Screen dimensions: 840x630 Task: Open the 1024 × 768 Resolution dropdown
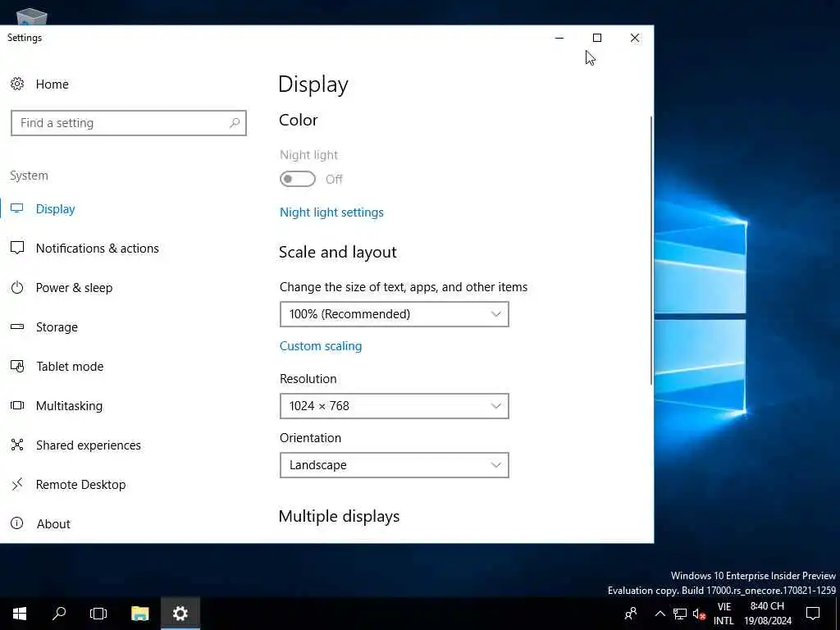(395, 406)
